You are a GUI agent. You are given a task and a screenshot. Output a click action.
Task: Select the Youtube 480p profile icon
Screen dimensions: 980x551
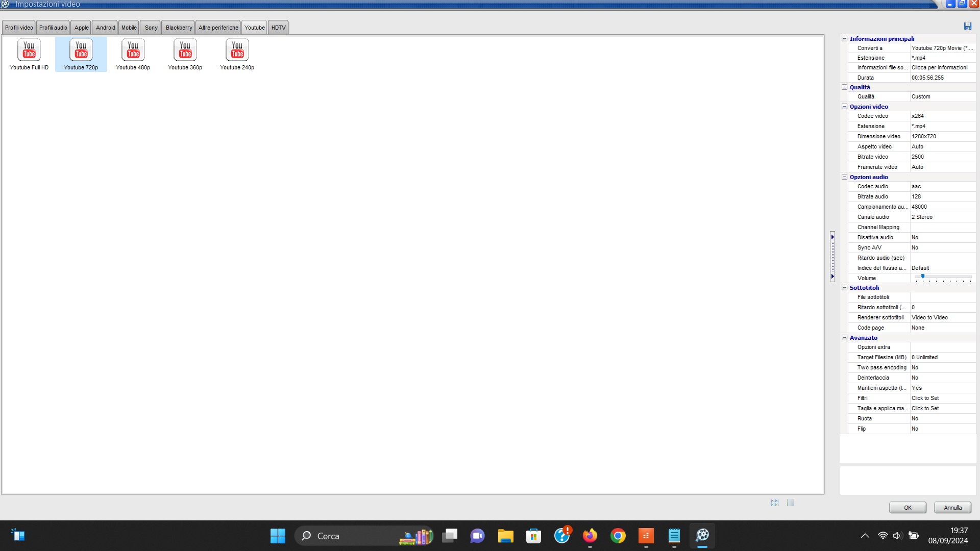pyautogui.click(x=133, y=51)
